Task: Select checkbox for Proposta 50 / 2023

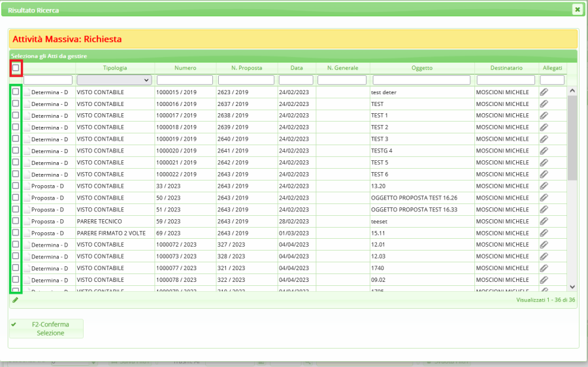Action: 16,198
